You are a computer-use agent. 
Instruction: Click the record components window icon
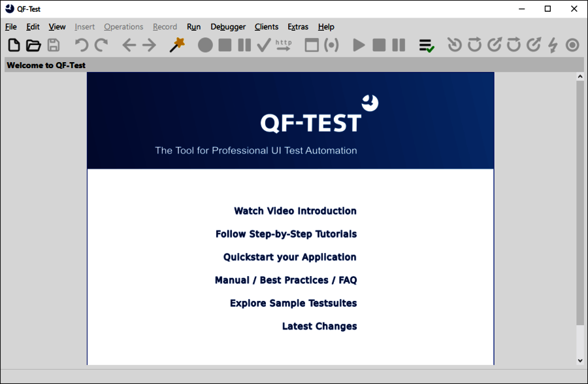tap(312, 45)
